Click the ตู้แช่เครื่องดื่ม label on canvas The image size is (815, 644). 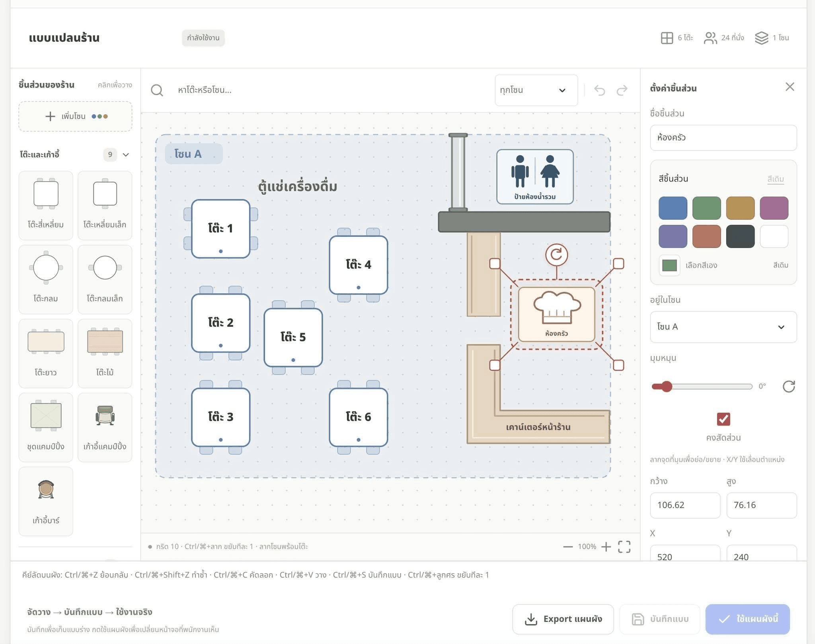(x=297, y=186)
